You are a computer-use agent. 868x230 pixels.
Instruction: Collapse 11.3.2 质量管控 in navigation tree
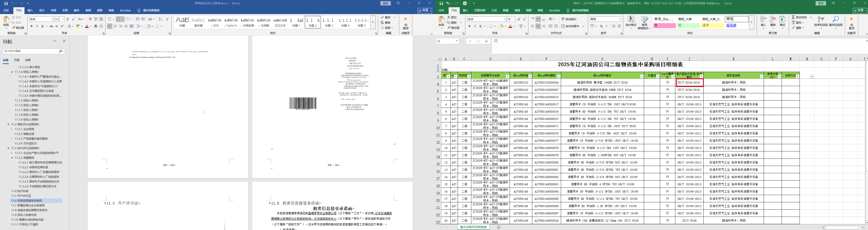pyautogui.click(x=12, y=158)
